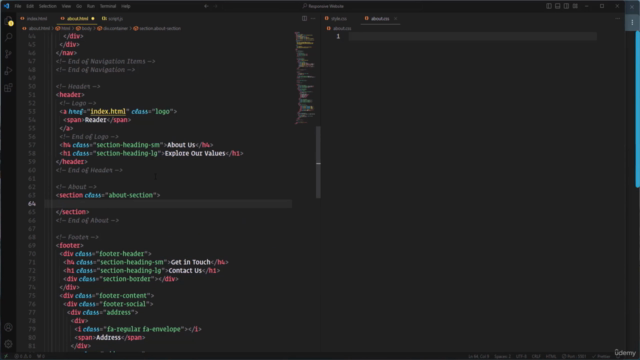
Task: Open the Go menu
Action: [x=79, y=6]
